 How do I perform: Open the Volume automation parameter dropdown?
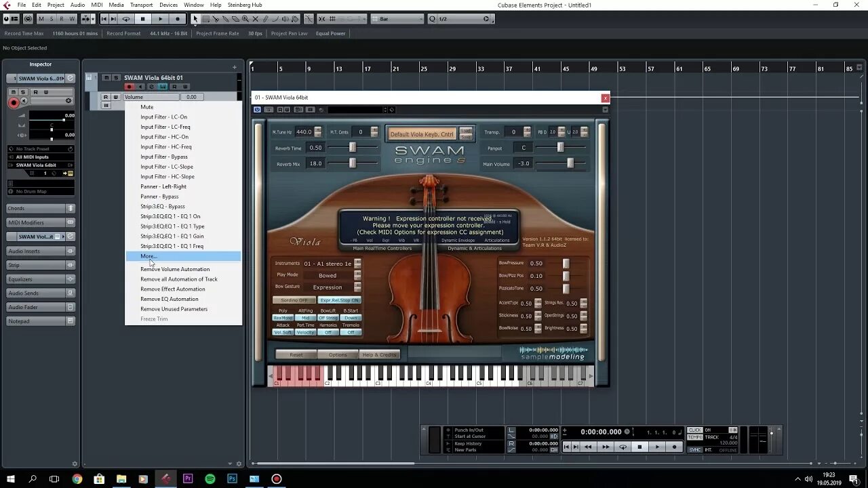tap(151, 97)
